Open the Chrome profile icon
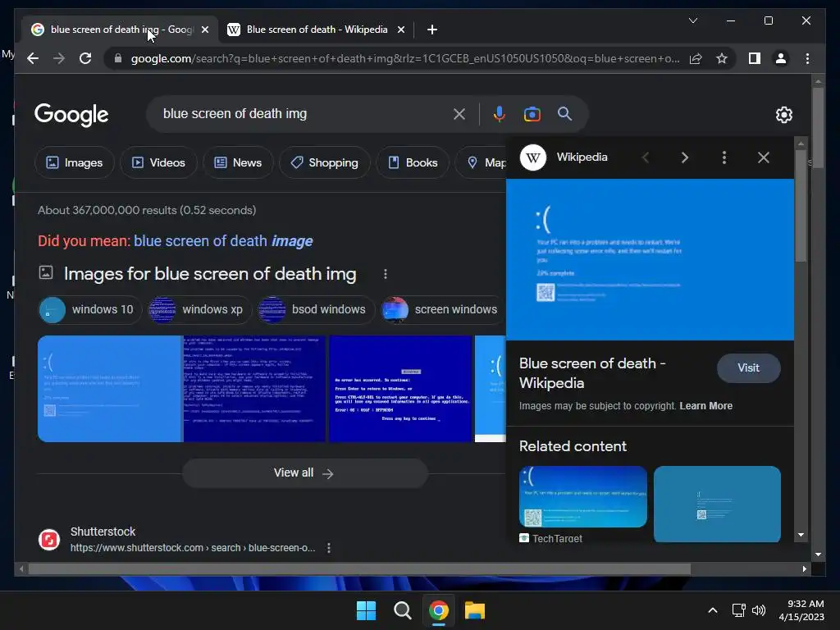The image size is (840, 630). (781, 58)
